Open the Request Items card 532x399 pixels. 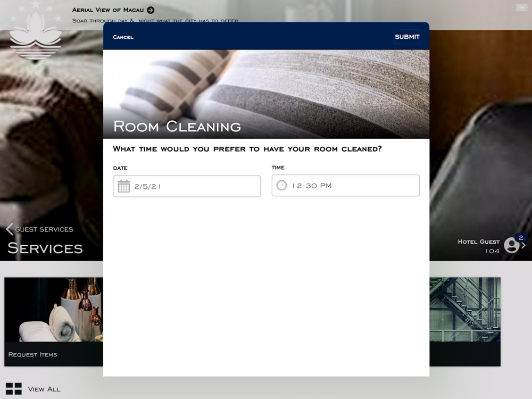54,322
